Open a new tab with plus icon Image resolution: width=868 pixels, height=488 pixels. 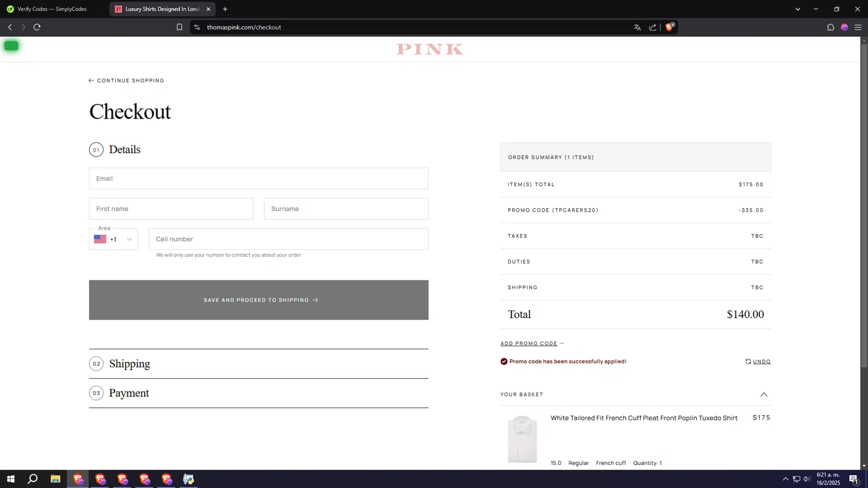coord(225,9)
